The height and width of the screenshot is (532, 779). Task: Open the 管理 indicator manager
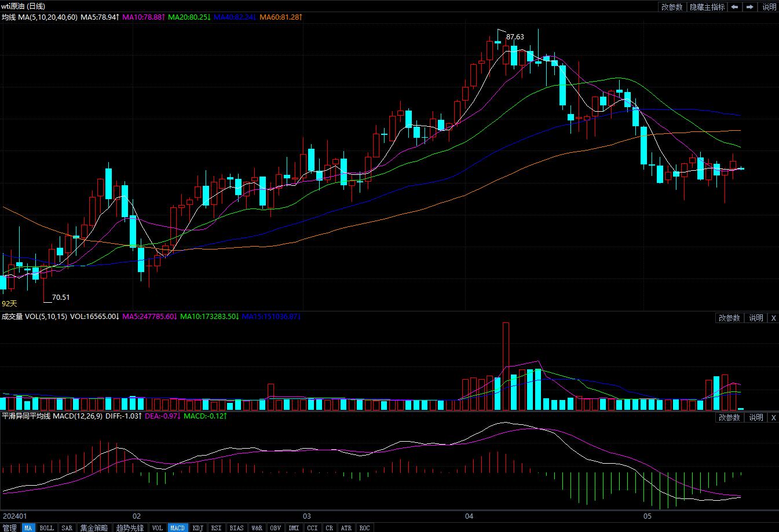pyautogui.click(x=10, y=528)
